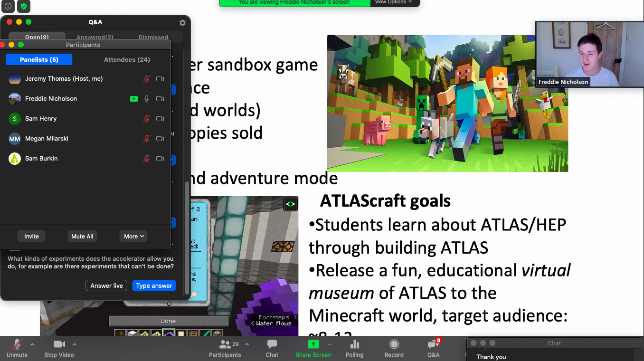Open Chat from the bottom toolbar

272,348
